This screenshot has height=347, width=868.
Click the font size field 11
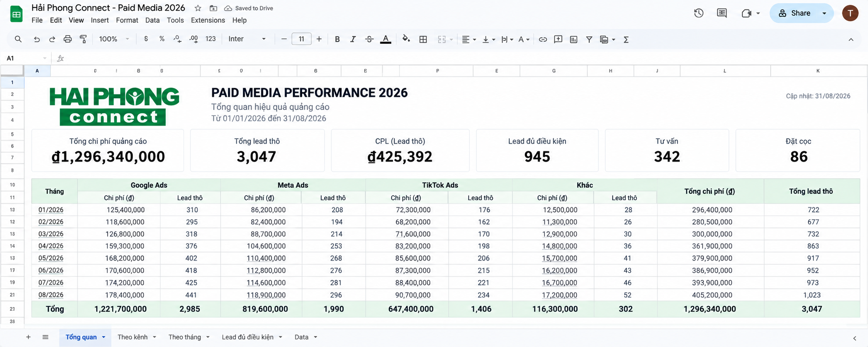point(301,39)
